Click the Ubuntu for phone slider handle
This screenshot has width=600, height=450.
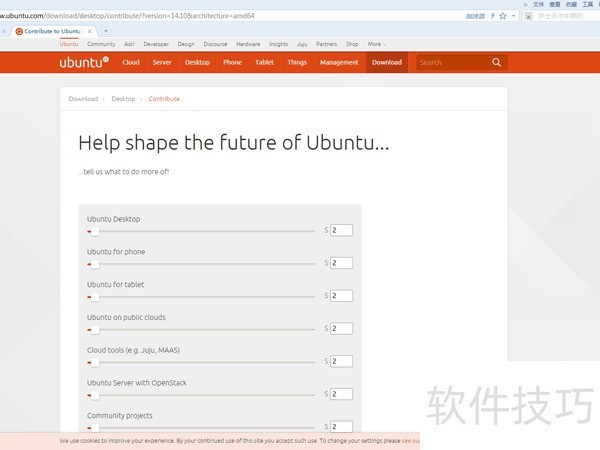(95, 264)
